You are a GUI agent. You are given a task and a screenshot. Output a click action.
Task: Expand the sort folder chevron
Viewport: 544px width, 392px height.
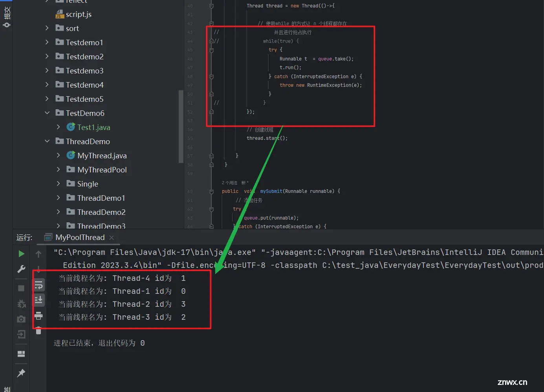point(47,28)
